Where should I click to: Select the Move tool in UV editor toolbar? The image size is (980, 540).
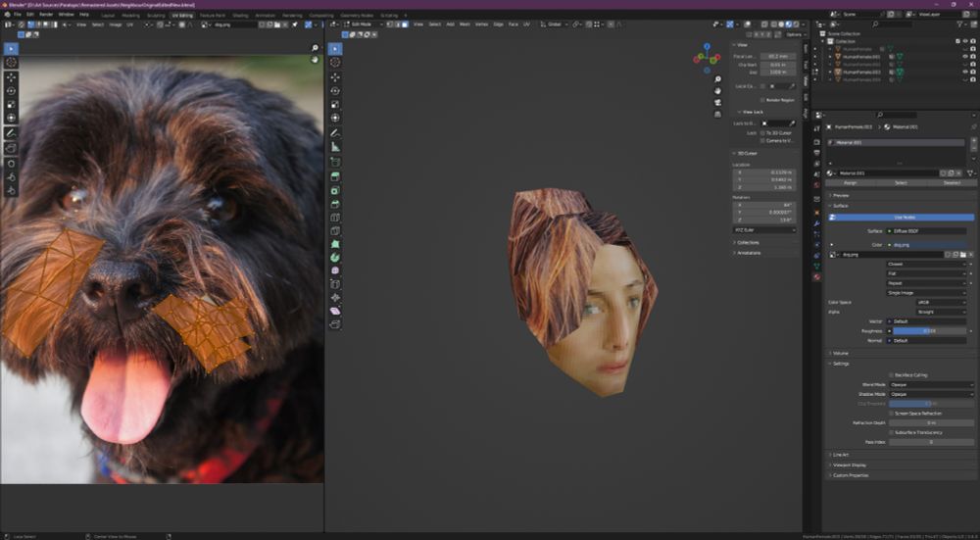(11, 76)
